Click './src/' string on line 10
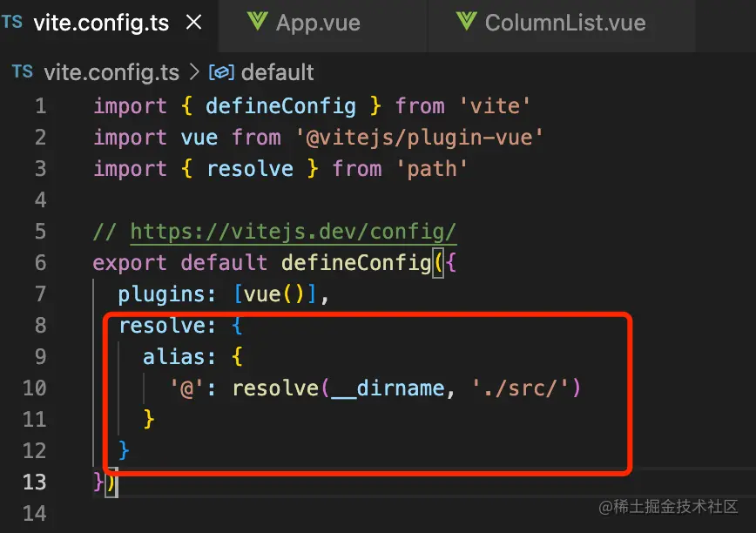Image resolution: width=756 pixels, height=533 pixels. [521, 388]
